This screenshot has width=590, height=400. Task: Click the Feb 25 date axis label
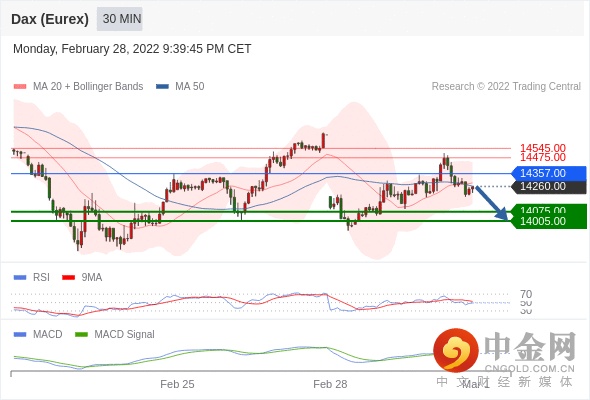click(x=177, y=384)
